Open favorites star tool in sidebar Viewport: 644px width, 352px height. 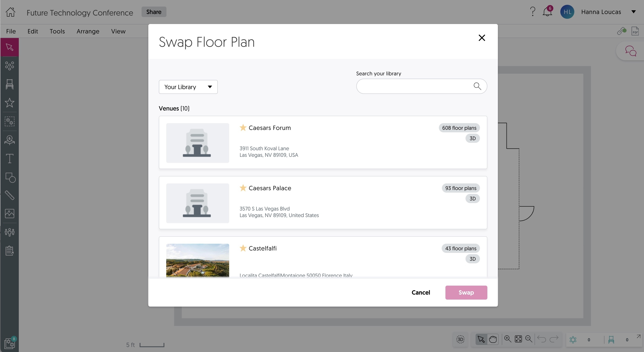(9, 103)
